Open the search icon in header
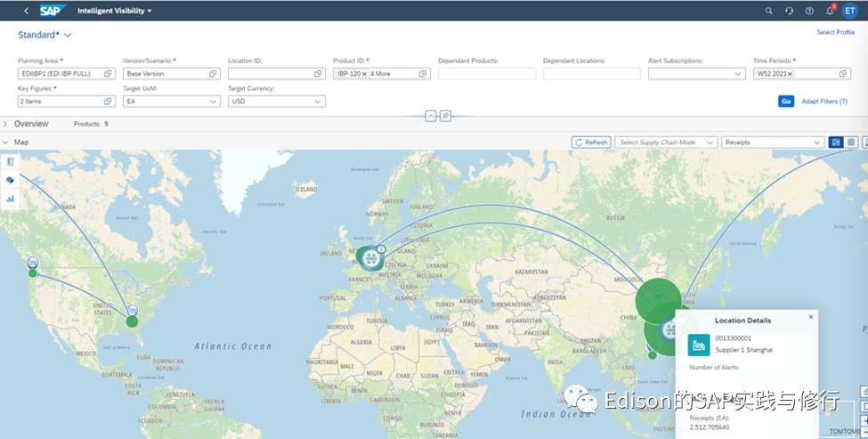868x439 pixels. [769, 11]
